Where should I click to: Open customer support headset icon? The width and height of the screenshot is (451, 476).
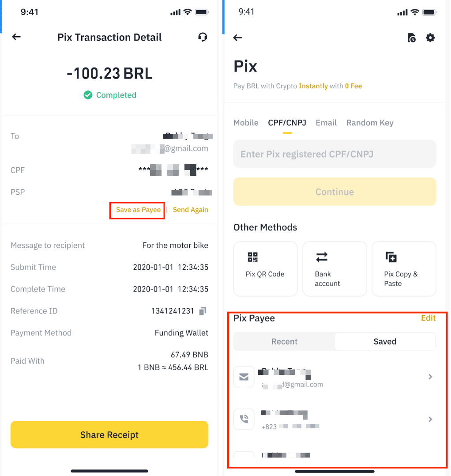[203, 37]
